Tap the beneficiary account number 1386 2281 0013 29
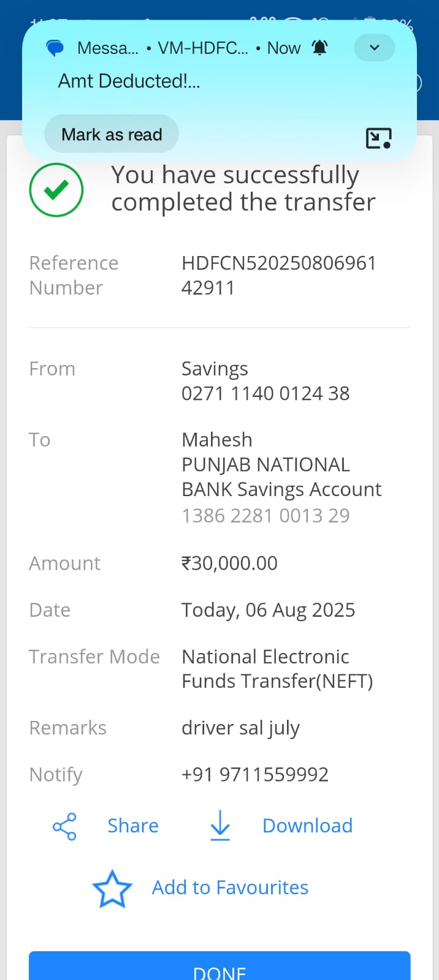Viewport: 439px width, 980px height. tap(265, 516)
